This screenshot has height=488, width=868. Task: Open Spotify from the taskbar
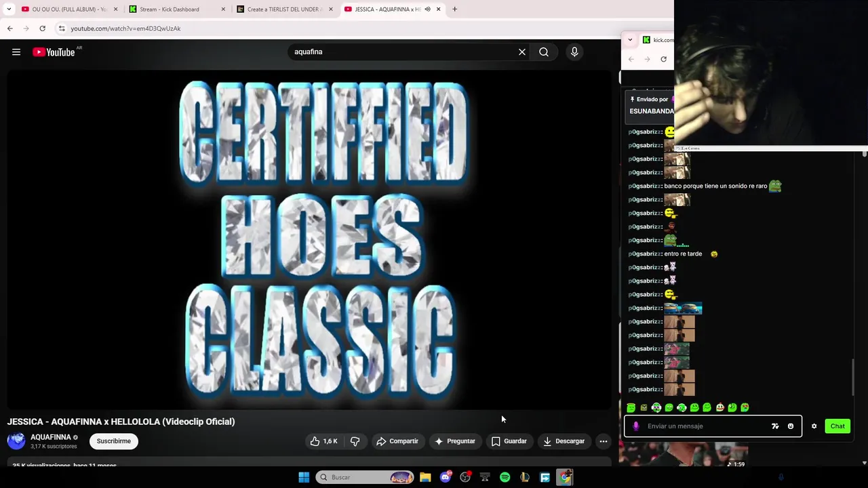pos(505,477)
